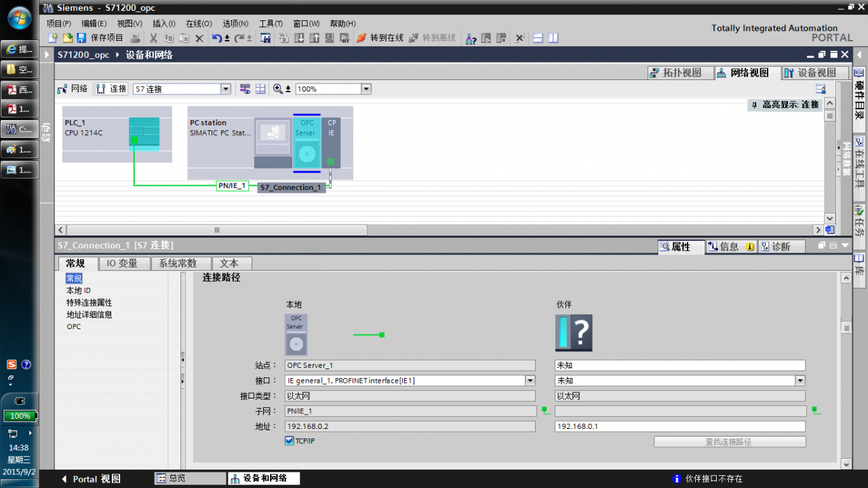Click the 设备和网络 taskbar button
The width and height of the screenshot is (868, 488).
coord(264,478)
